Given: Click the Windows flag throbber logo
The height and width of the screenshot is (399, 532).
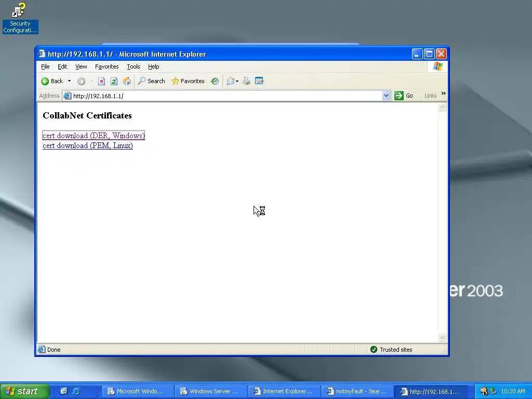Looking at the screenshot, I should (437, 66).
